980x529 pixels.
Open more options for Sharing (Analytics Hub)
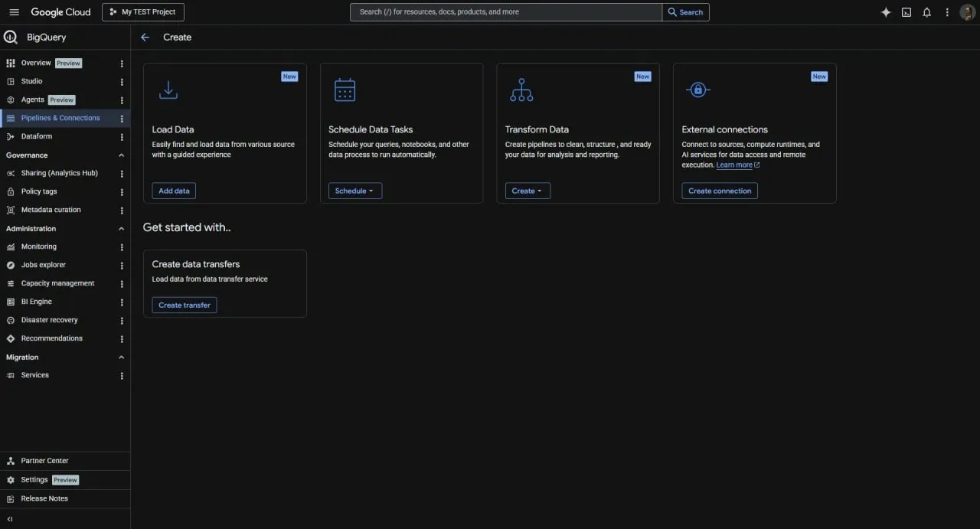[122, 174]
